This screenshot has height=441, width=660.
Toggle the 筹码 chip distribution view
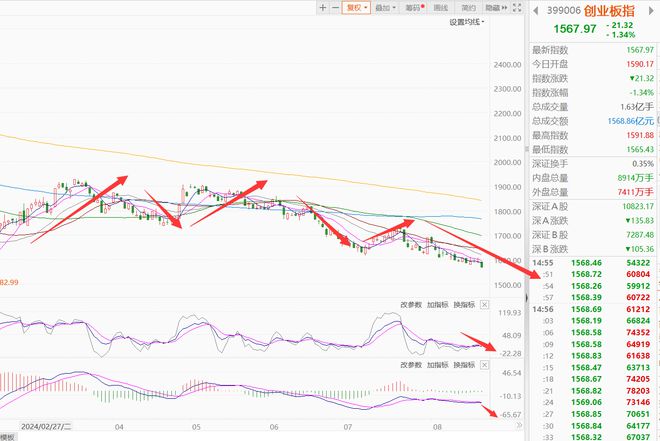click(414, 7)
